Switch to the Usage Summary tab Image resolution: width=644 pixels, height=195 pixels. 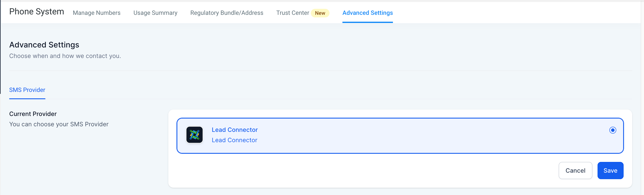tap(155, 13)
